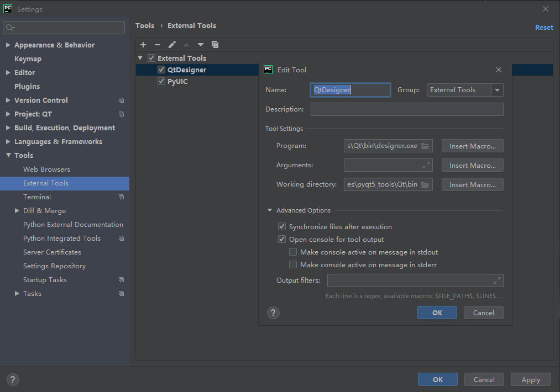Image resolution: width=560 pixels, height=392 pixels.
Task: Select PyUIC tool in the list
Action: [177, 81]
